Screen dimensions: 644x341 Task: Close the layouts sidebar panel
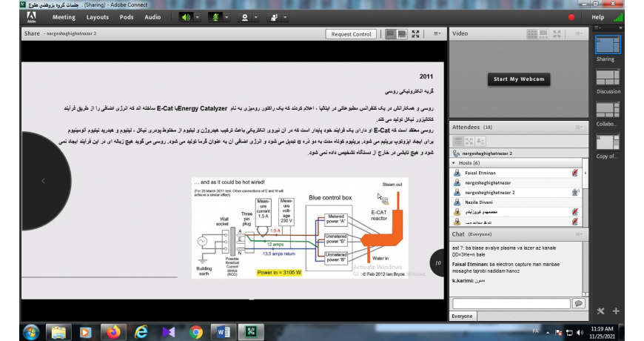621,28
